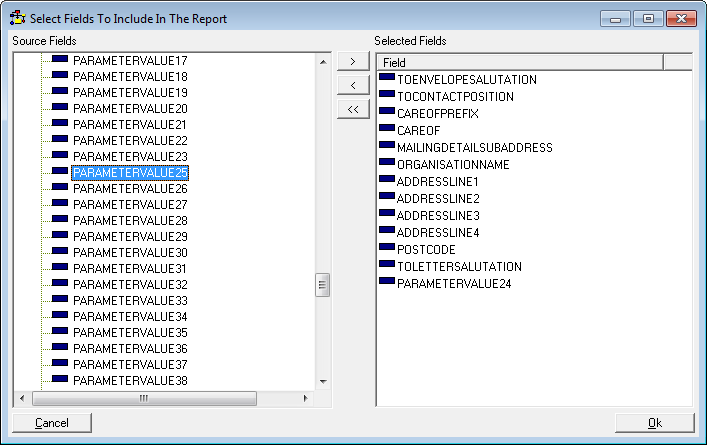
Task: Click the left arrow of horizontal scrollbar
Action: coord(22,399)
